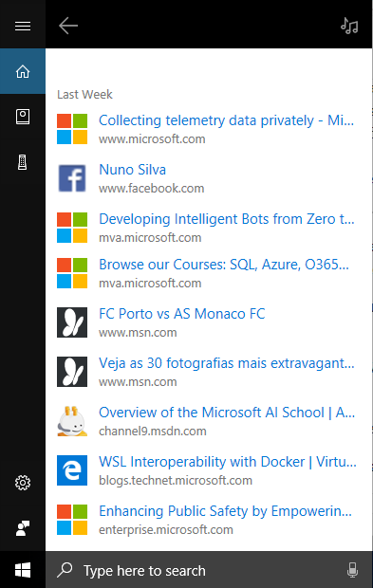Image resolution: width=373 pixels, height=588 pixels.
Task: Open the Nuno Silva Facebook result
Action: pos(132,170)
